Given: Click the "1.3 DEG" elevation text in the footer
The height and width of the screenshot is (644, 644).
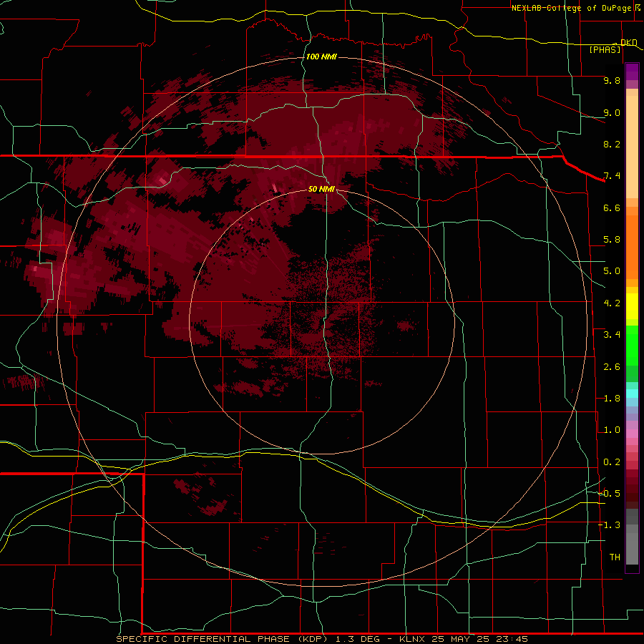Looking at the screenshot, I should point(356,639).
